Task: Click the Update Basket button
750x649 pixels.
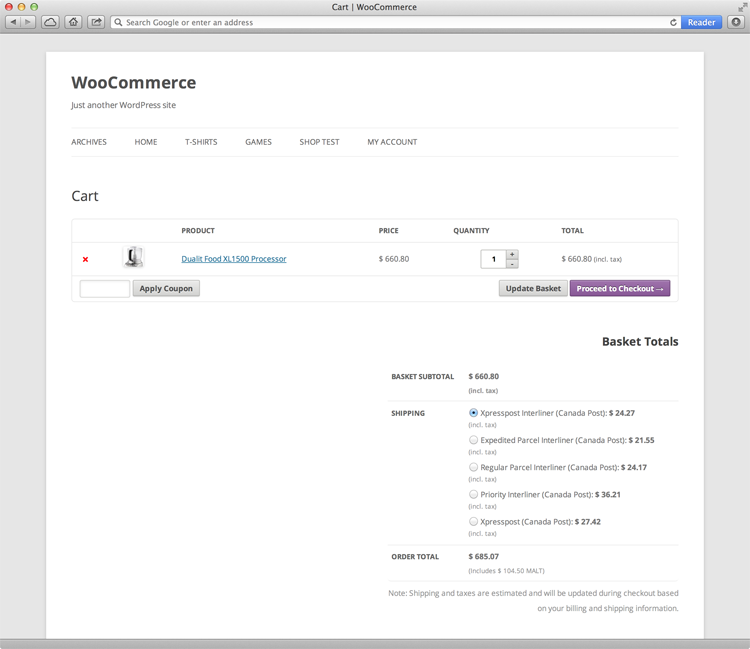Action: [x=533, y=288]
